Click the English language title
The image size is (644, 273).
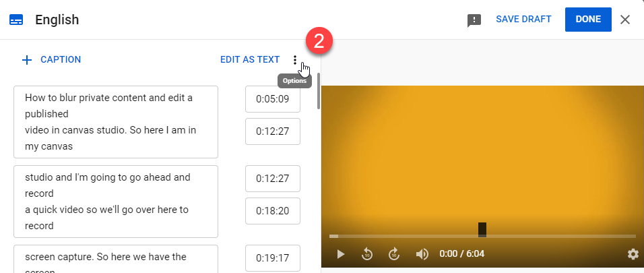pyautogui.click(x=57, y=20)
